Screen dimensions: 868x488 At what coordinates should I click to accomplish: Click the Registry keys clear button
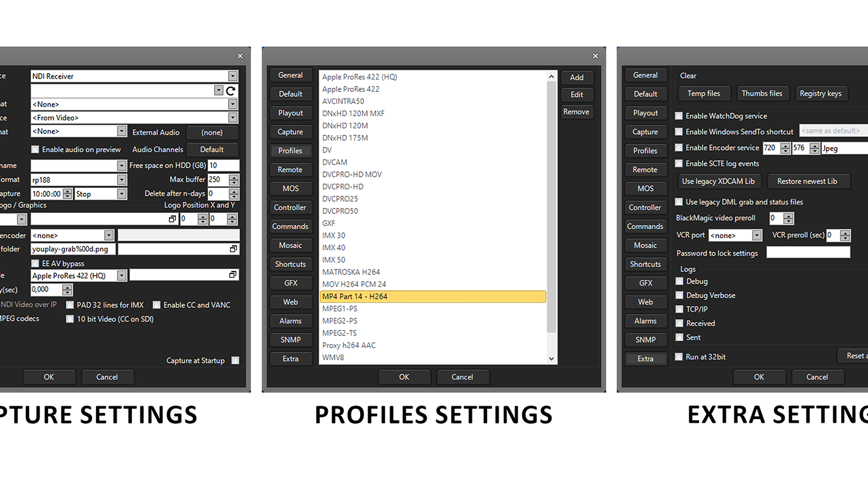820,93
